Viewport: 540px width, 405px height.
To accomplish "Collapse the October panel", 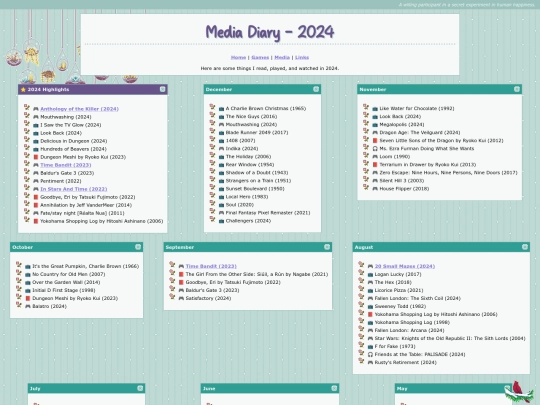I will pos(138,247).
